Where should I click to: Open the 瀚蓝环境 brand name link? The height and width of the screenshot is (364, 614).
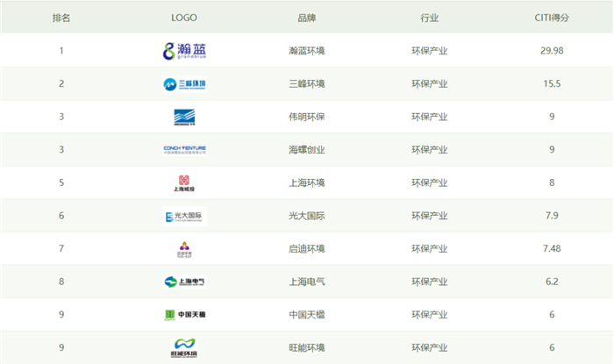point(307,51)
